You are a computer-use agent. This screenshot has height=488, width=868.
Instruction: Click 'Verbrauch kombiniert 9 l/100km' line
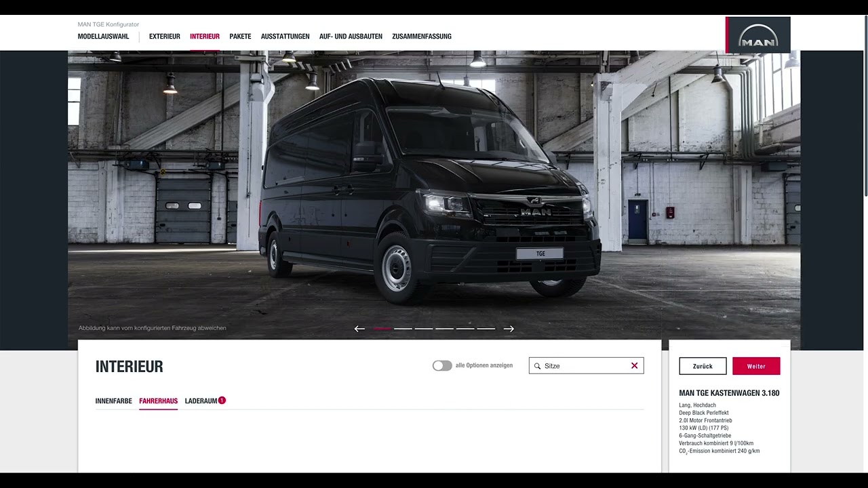click(716, 443)
